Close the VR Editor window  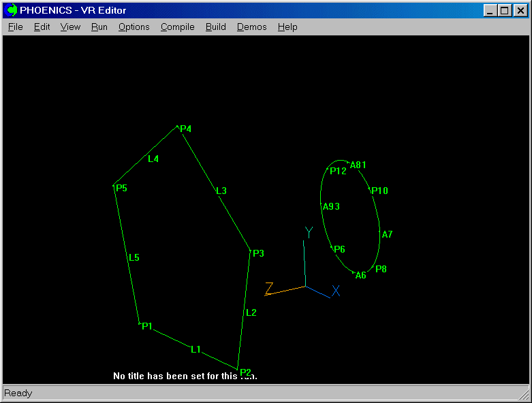click(519, 10)
